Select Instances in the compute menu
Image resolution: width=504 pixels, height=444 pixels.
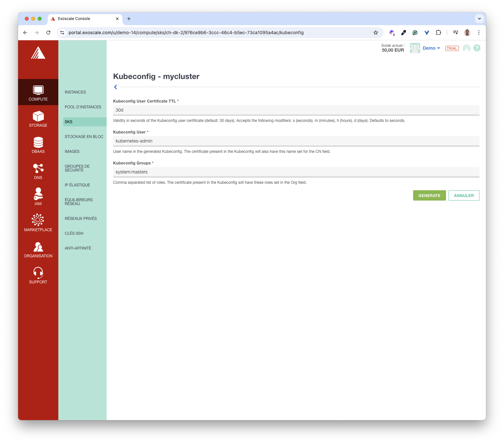[x=75, y=92]
